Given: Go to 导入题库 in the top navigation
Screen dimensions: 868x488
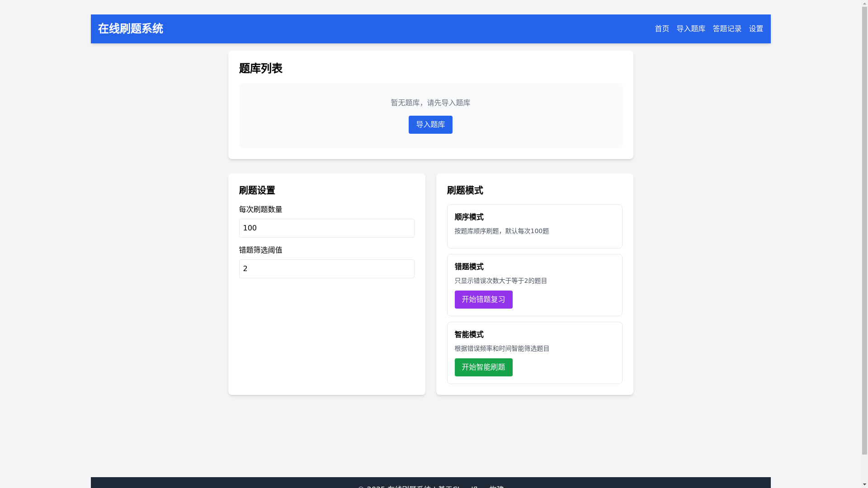Looking at the screenshot, I should (691, 29).
